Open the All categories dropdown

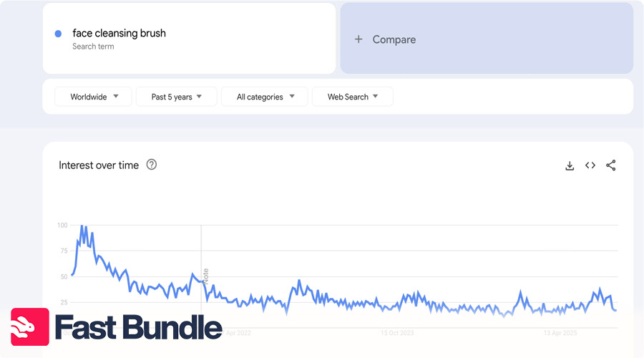point(265,97)
